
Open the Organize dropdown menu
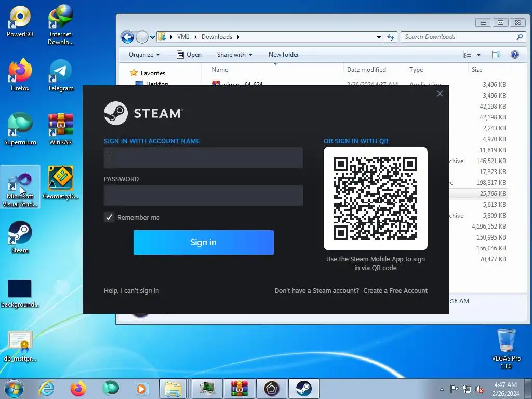pyautogui.click(x=144, y=55)
